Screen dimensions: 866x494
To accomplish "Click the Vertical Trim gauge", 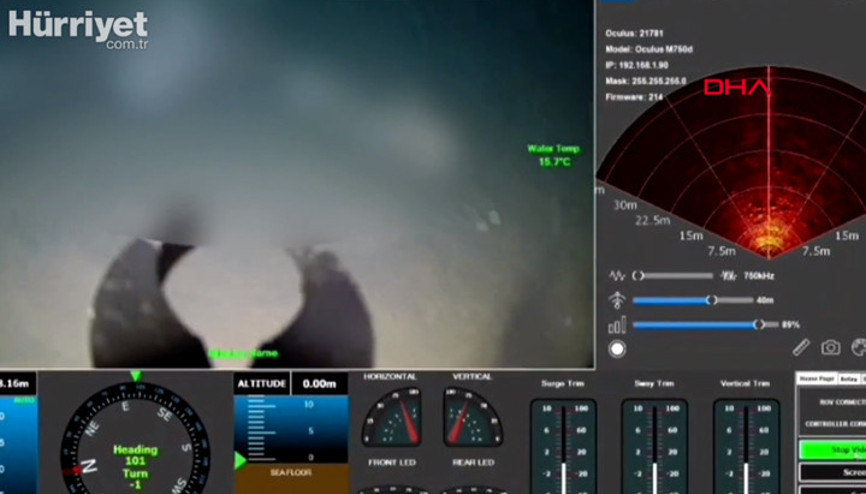I will pos(746,445).
